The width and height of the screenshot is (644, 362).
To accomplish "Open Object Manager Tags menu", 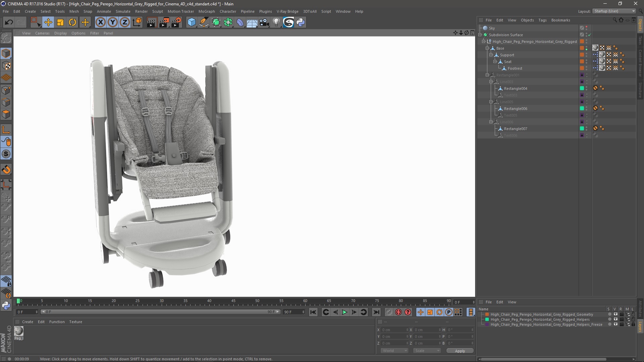I will (542, 20).
